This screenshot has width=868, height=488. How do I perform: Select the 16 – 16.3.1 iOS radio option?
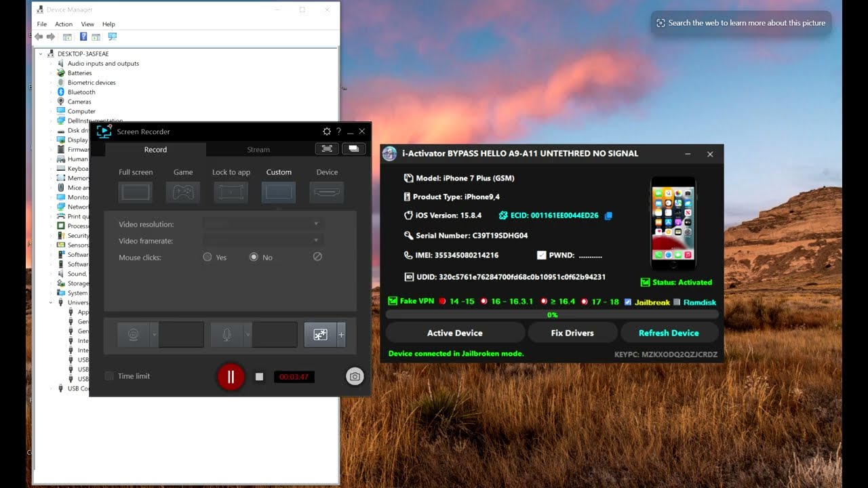click(x=484, y=302)
